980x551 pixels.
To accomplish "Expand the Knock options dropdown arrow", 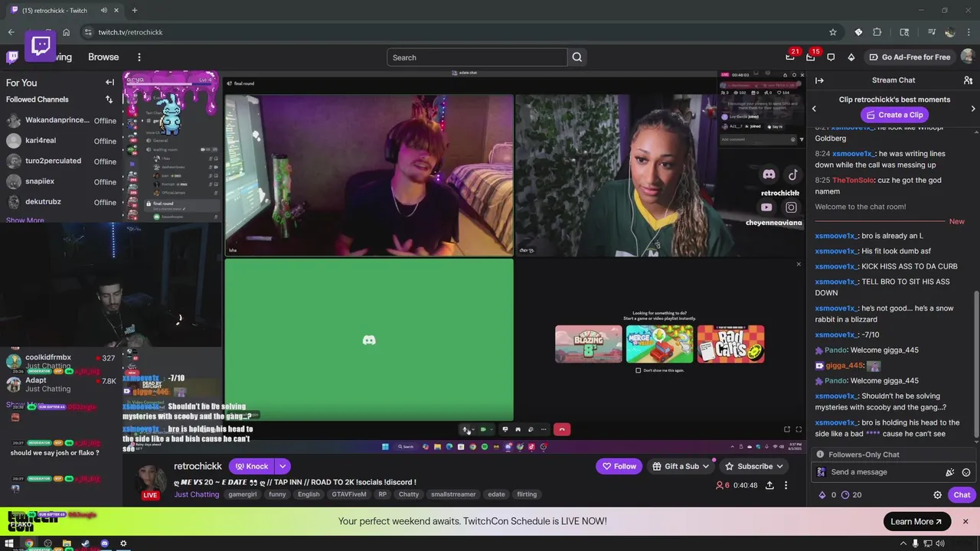I will pyautogui.click(x=283, y=466).
